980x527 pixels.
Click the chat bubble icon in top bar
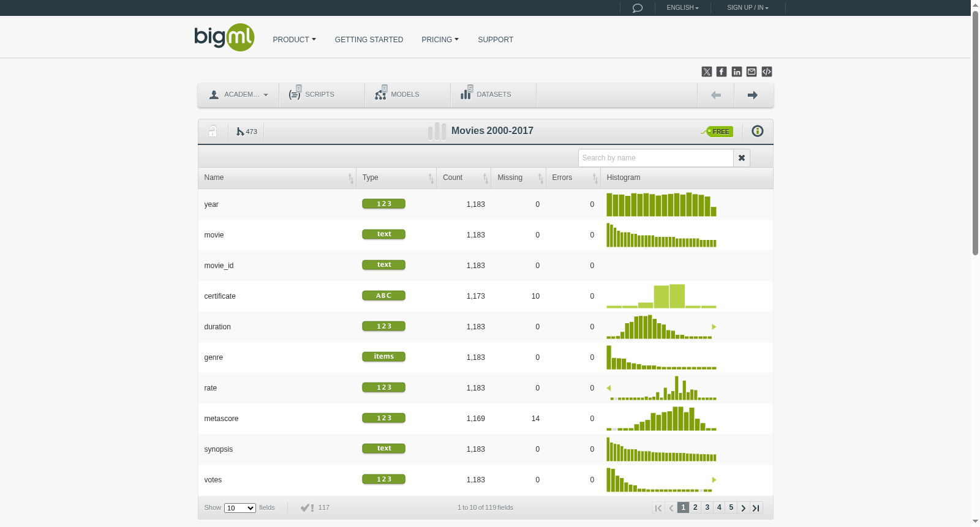pos(637,8)
